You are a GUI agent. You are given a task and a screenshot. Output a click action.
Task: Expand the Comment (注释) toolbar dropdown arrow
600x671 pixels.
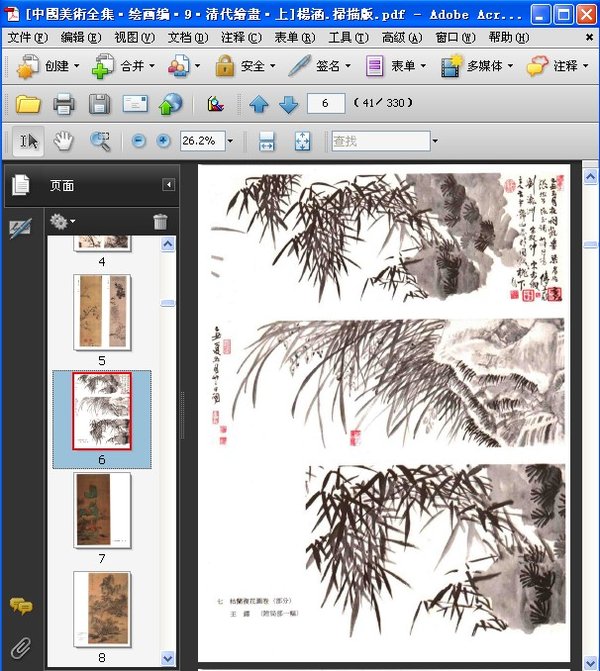click(586, 66)
